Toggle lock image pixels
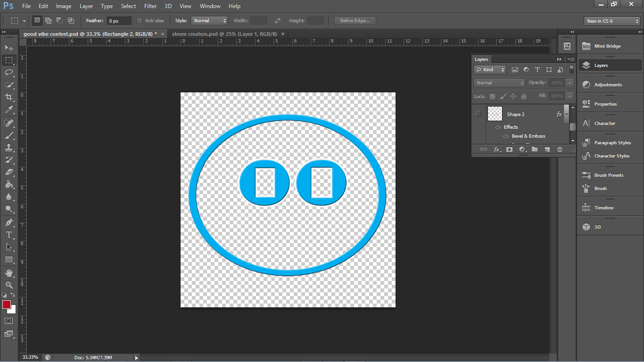The width and height of the screenshot is (644, 362). [503, 96]
